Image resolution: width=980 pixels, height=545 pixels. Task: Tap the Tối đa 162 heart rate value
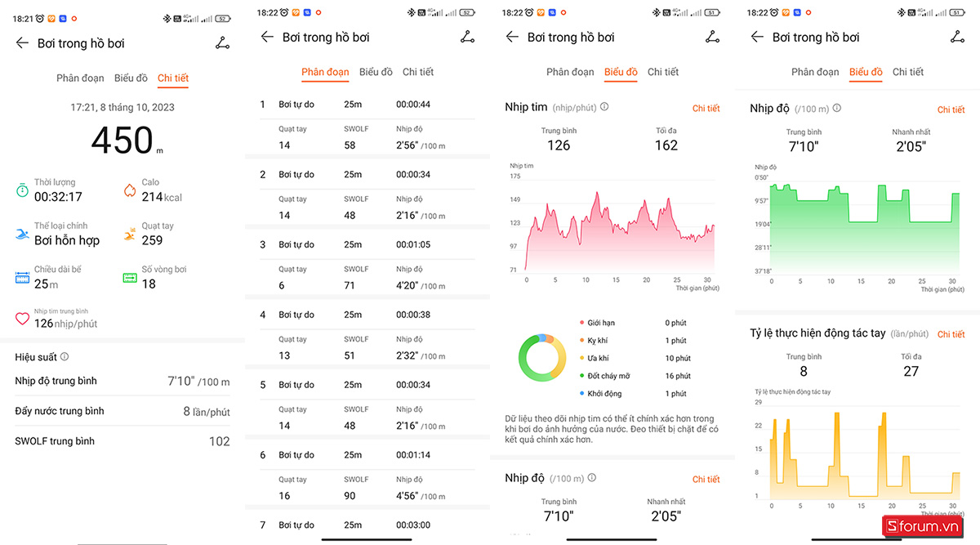(666, 145)
